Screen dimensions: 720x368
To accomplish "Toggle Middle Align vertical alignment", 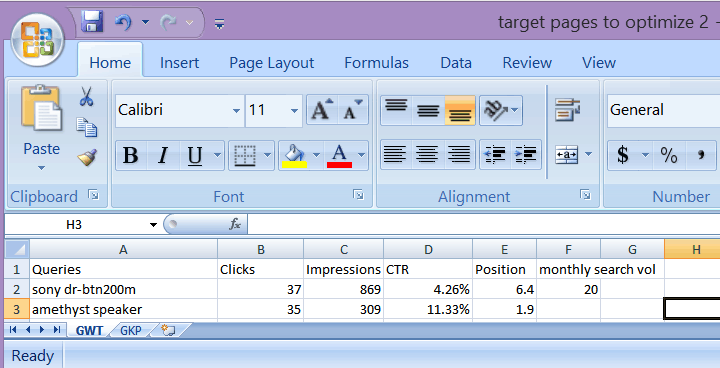I will pyautogui.click(x=428, y=110).
